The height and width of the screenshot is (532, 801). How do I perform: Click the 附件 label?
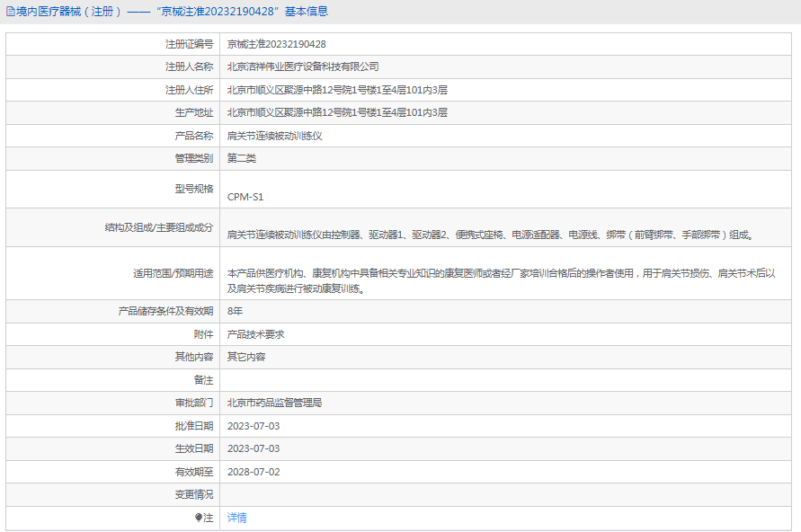[204, 334]
